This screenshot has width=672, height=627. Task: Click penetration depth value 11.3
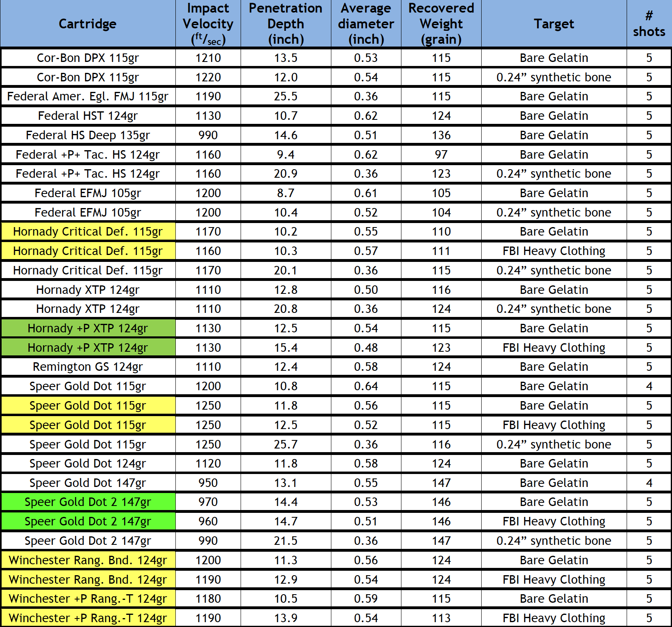(286, 560)
